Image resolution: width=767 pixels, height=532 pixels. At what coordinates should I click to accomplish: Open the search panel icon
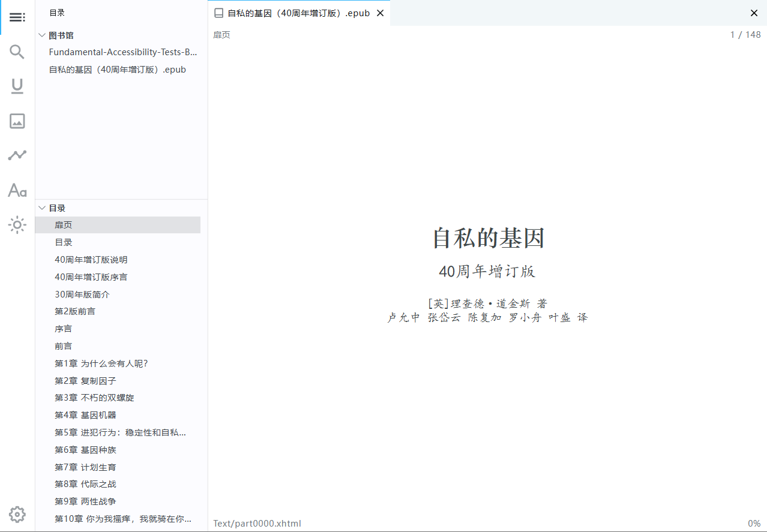click(17, 52)
